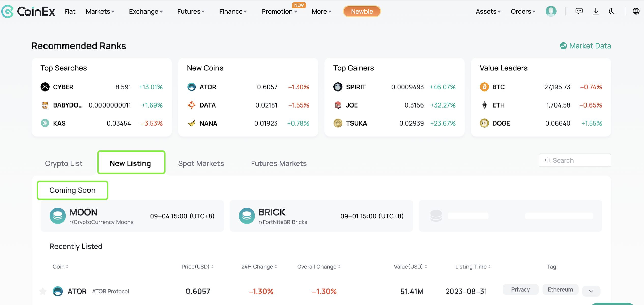Click the SPIRIT coin icon

click(338, 87)
